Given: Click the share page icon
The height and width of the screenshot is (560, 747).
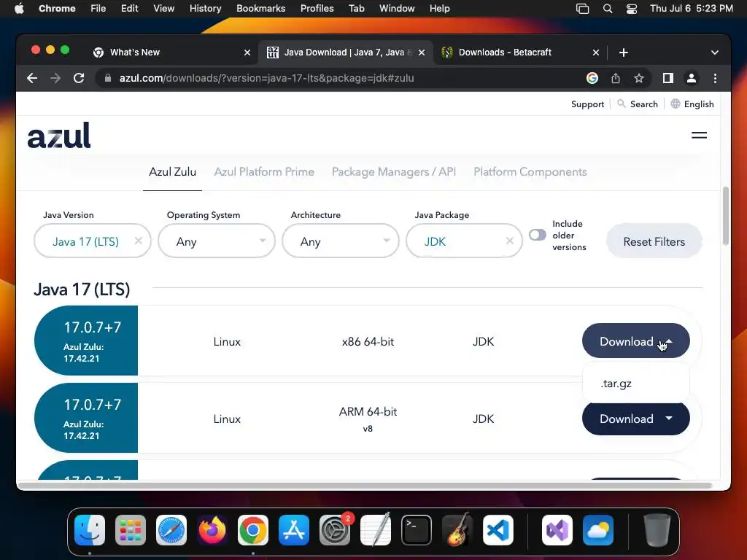Looking at the screenshot, I should (616, 78).
